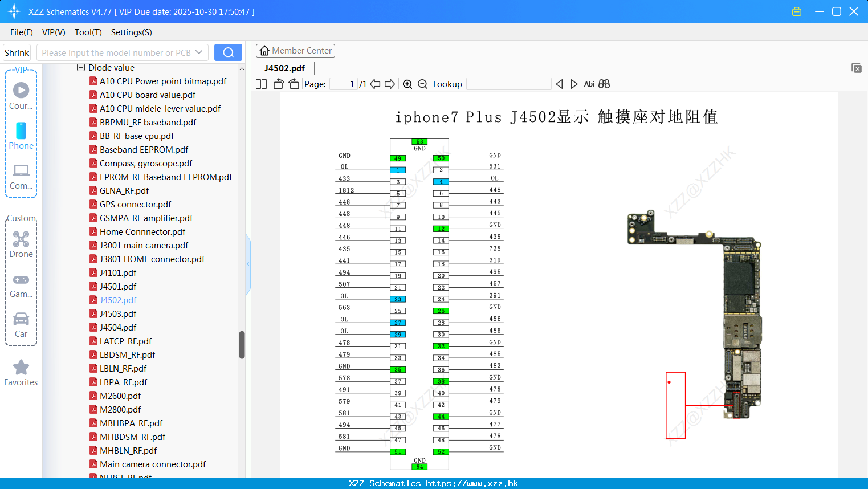This screenshot has width=868, height=489.
Task: Switch to the J4502.pdf tab
Action: [284, 68]
